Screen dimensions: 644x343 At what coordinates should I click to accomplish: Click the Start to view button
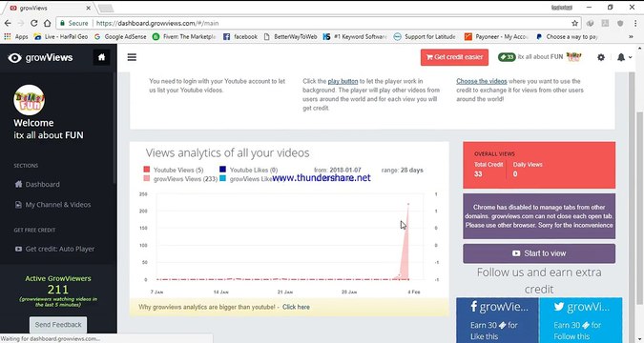(539, 253)
